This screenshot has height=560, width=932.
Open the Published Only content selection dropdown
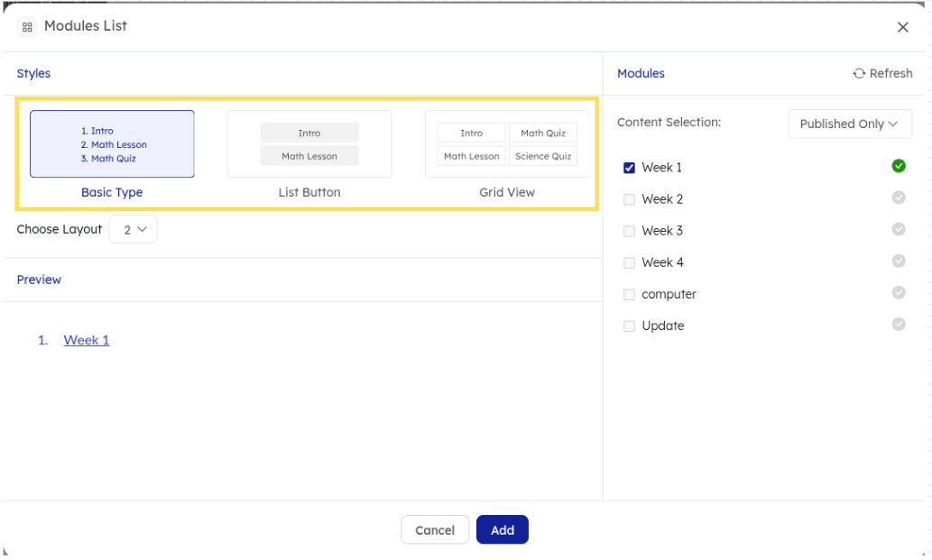[850, 124]
